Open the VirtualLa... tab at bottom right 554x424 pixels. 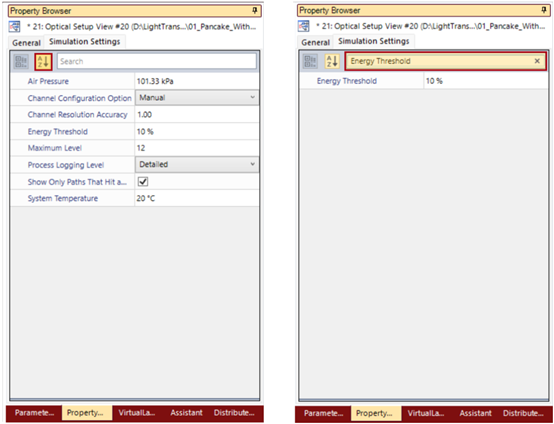425,413
